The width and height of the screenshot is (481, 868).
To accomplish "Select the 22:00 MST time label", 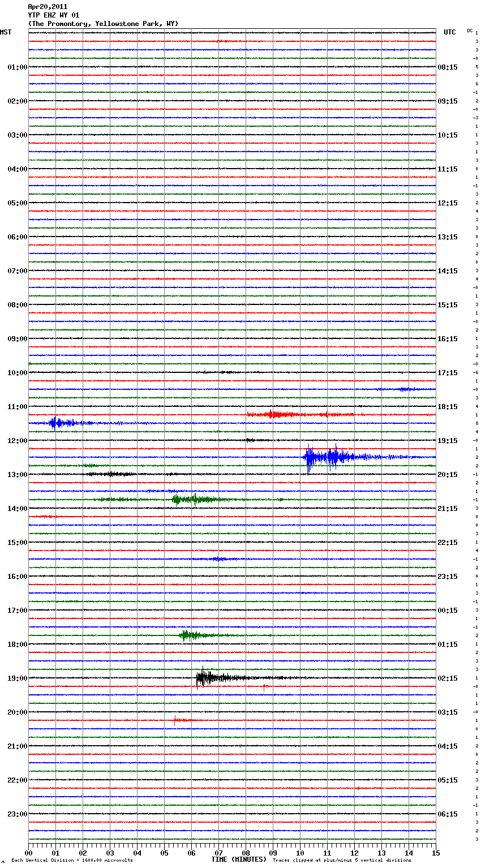I will 18,780.
